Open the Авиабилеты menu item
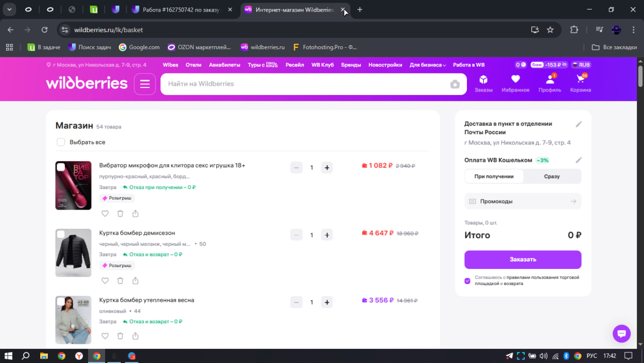 224,65
